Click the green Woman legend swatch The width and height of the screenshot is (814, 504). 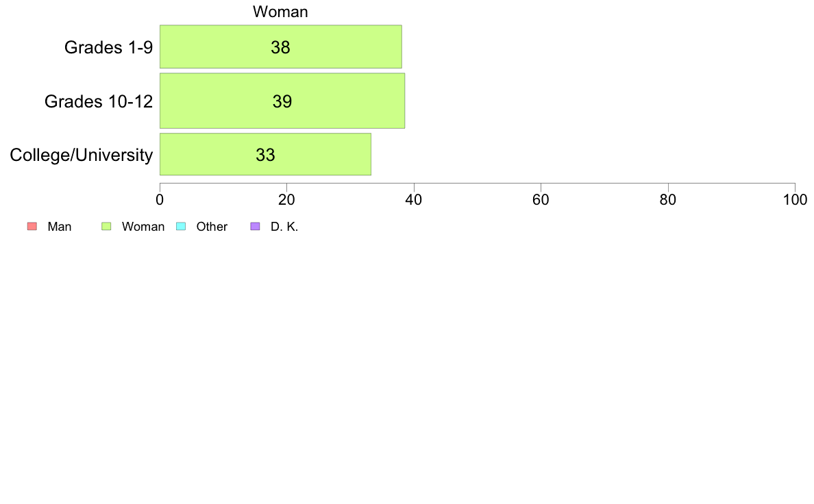(x=106, y=226)
